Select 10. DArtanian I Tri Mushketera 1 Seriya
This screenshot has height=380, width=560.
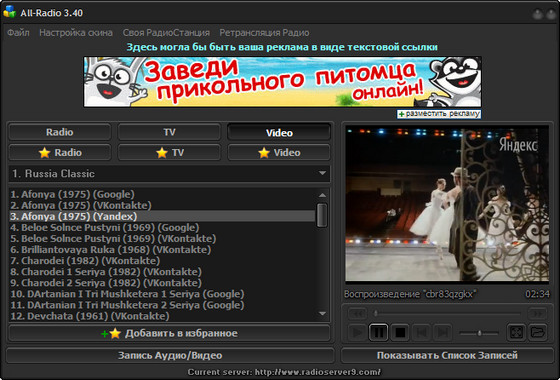tap(162, 294)
